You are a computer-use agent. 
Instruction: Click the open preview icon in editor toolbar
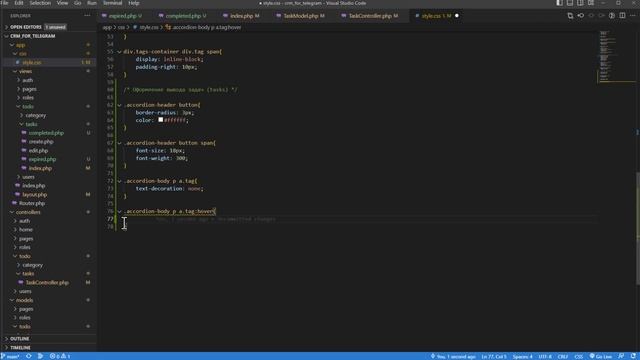(612, 16)
